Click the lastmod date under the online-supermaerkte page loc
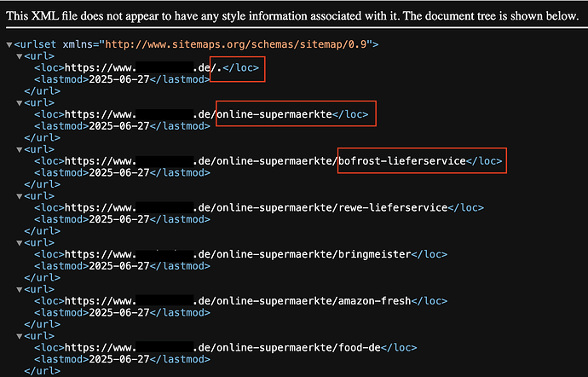This screenshot has height=377, width=588. (x=119, y=126)
